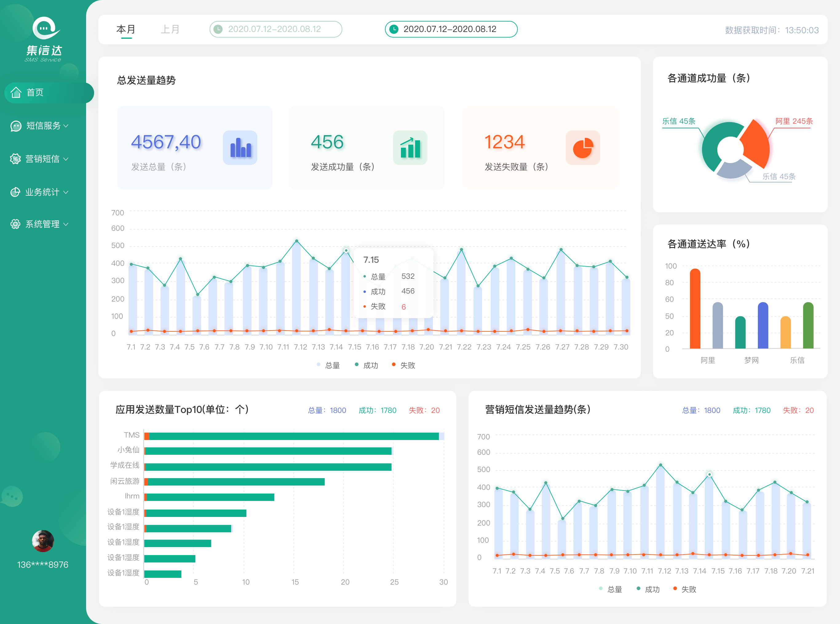
Task: Toggle 总量 legend in 营销短信发送量趋势 chart
Action: [611, 589]
